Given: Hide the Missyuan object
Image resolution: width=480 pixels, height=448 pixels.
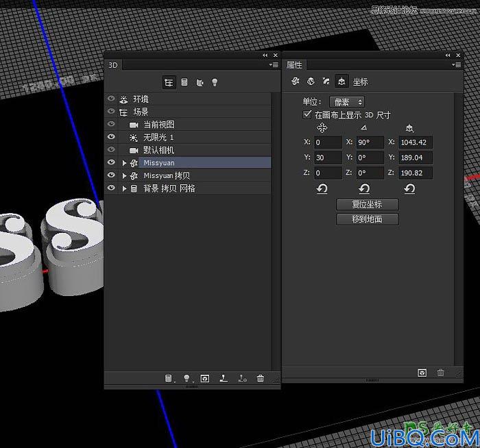Looking at the screenshot, I should [x=111, y=162].
